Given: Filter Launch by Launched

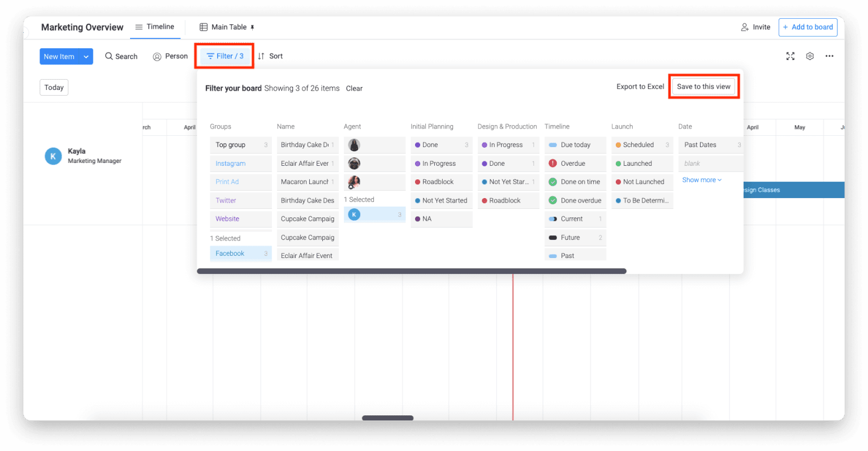Looking at the screenshot, I should pyautogui.click(x=642, y=164).
